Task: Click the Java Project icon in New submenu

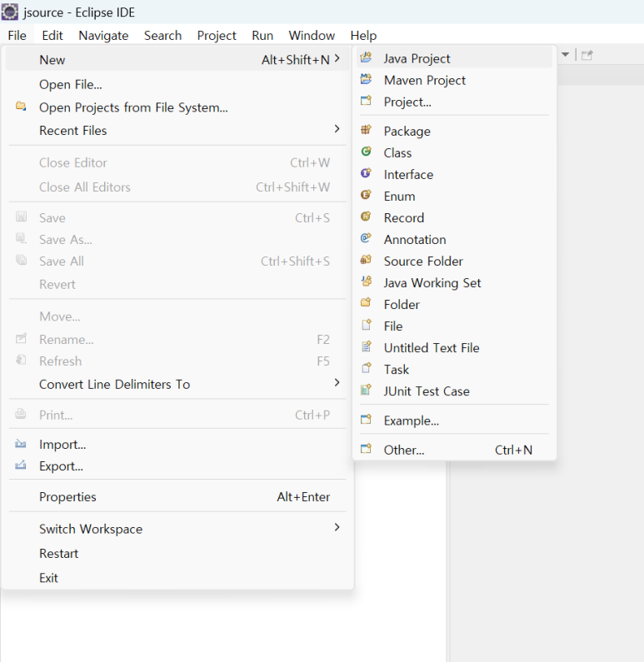Action: 366,57
